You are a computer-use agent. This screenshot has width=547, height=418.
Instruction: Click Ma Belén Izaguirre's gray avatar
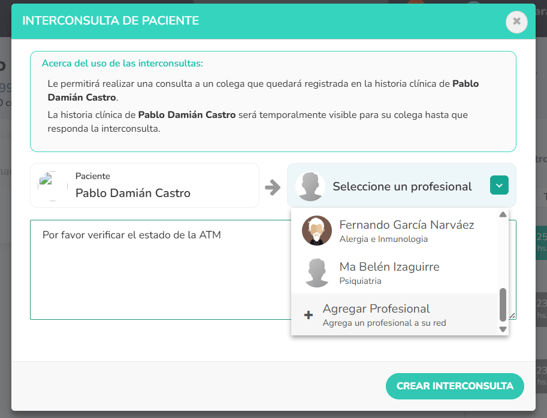click(317, 273)
